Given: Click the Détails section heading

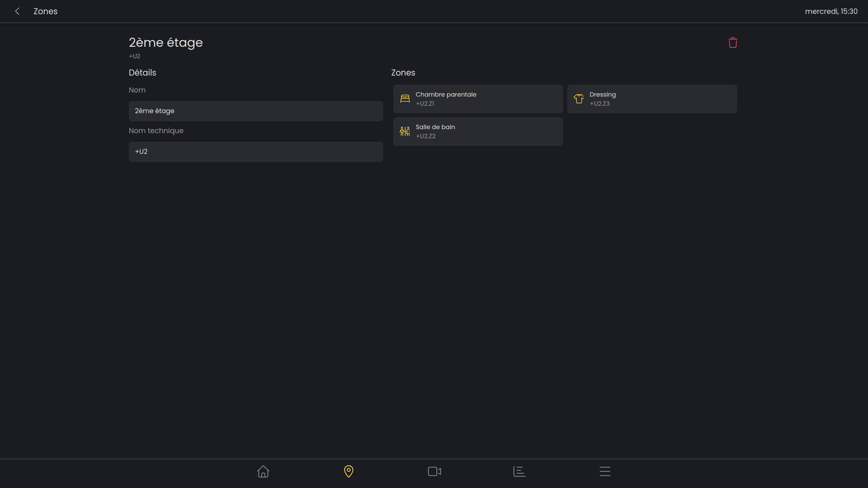Looking at the screenshot, I should pos(142,73).
